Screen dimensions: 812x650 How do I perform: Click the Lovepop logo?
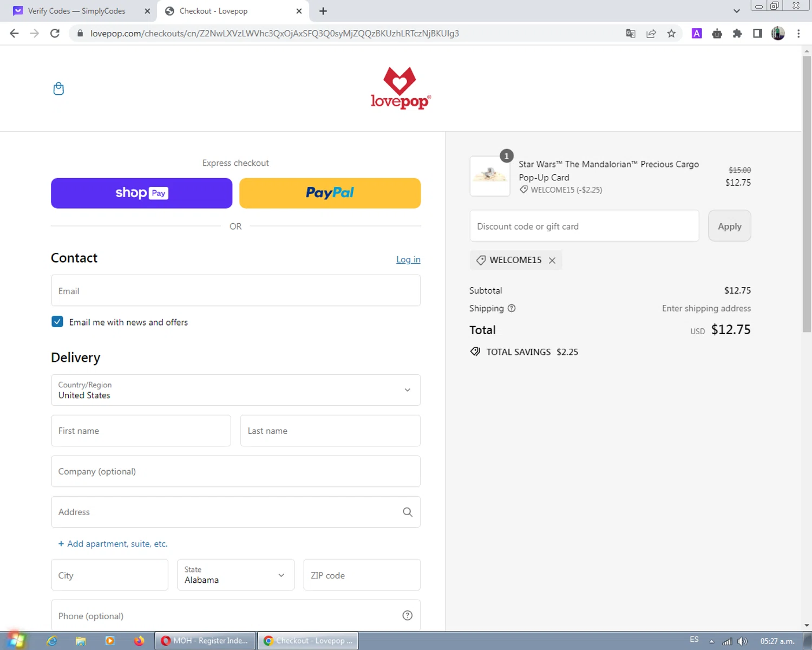[400, 88]
